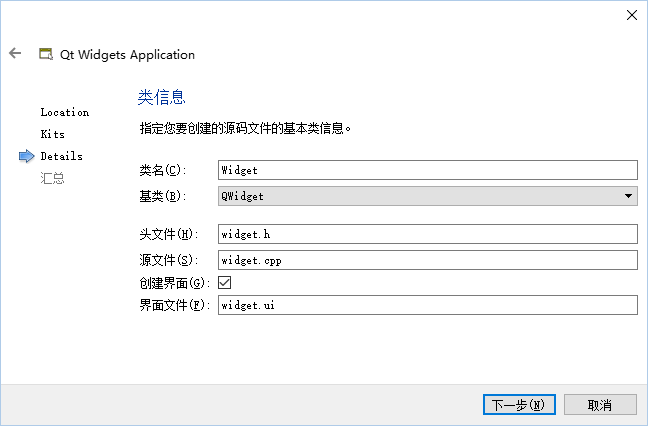Click the 下一步(N) button
Viewport: 648px width, 426px height.
519,405
